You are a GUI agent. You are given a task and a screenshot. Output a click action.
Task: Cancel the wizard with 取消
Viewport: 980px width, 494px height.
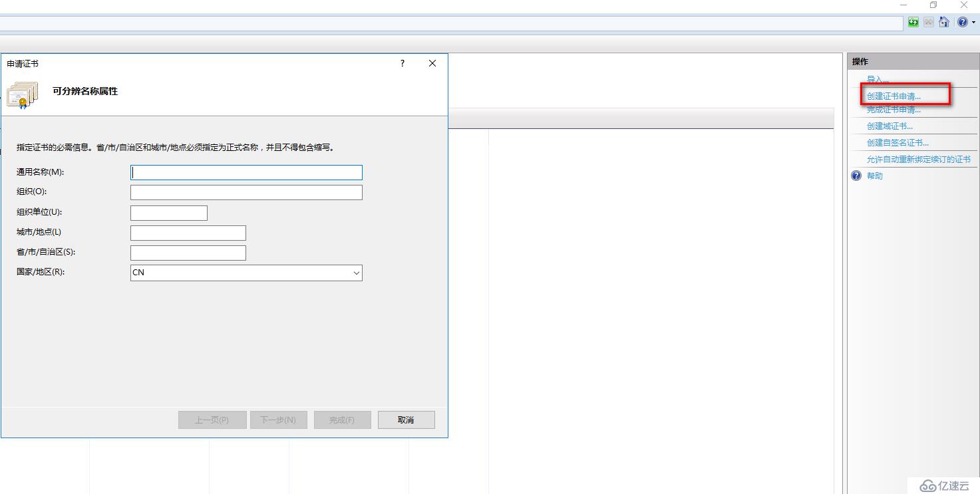click(406, 420)
